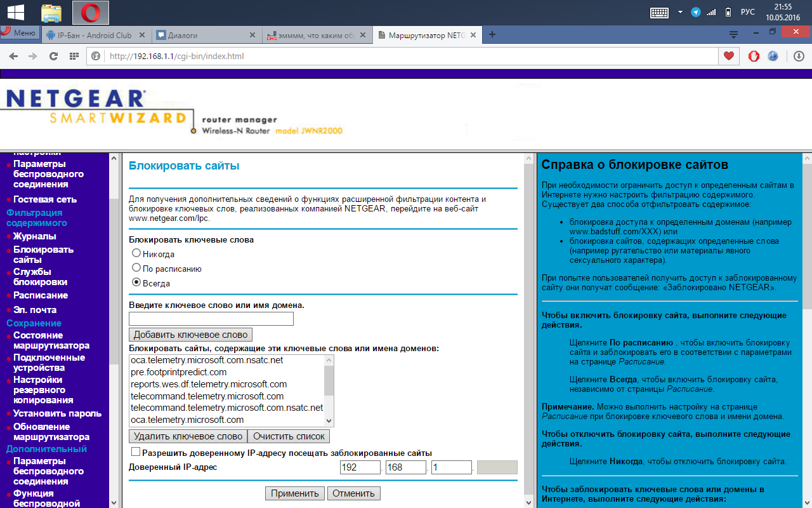Click the blocked list scroll-down arrow
The image size is (812, 508).
(329, 420)
